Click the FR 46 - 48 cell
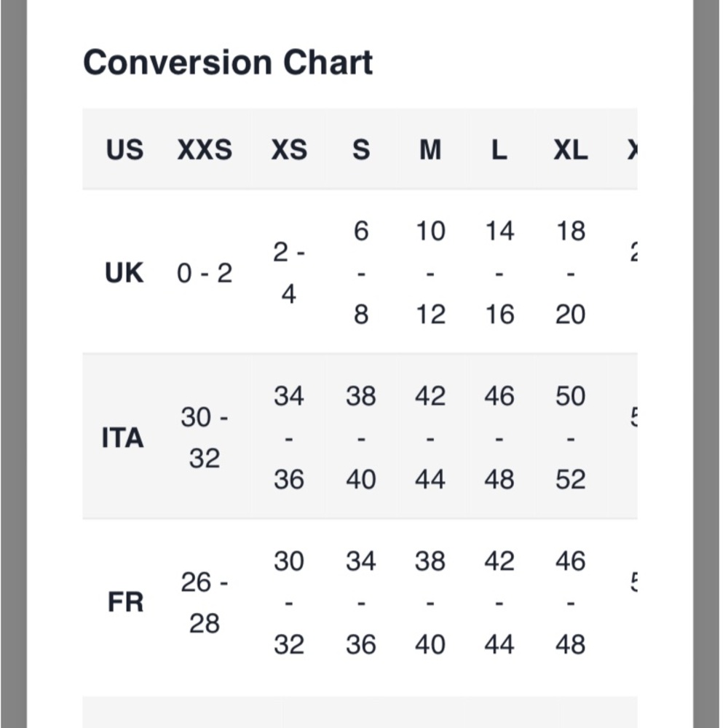 571,602
